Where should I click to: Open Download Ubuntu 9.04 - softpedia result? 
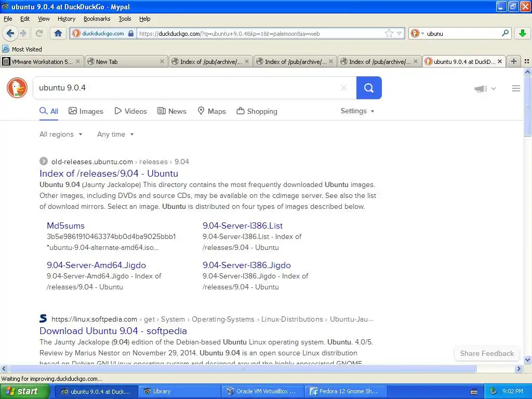coord(113,331)
